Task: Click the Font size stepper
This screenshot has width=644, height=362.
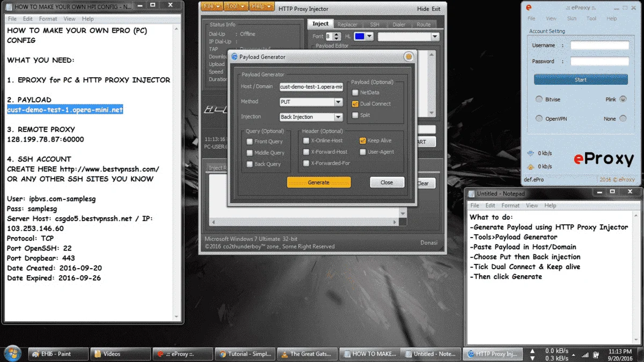Action: click(x=336, y=36)
